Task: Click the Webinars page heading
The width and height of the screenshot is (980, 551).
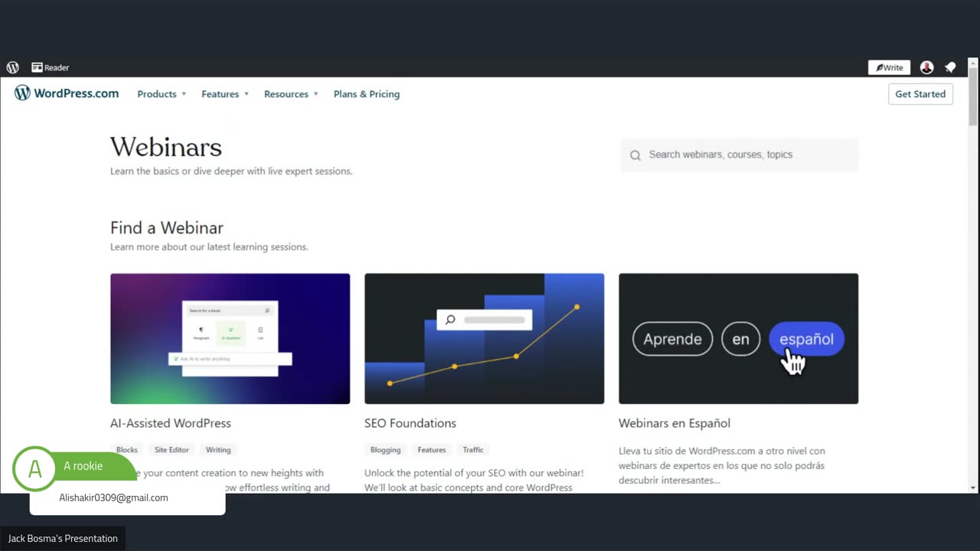Action: (166, 147)
